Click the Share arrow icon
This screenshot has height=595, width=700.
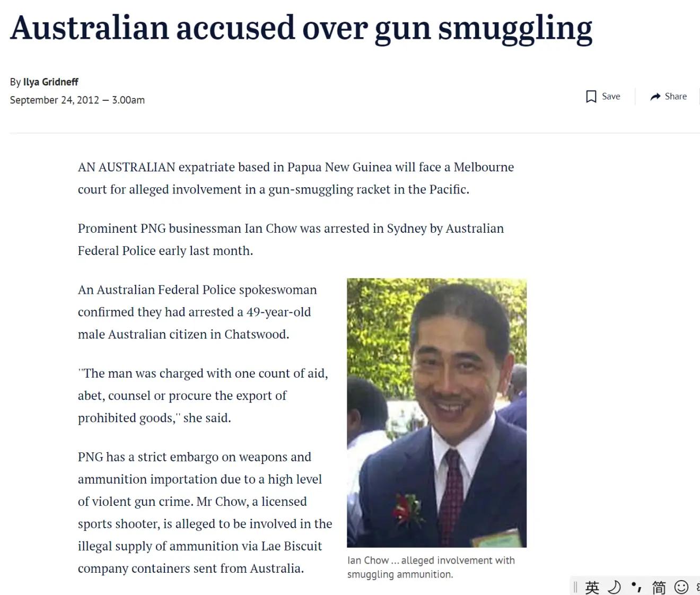655,97
